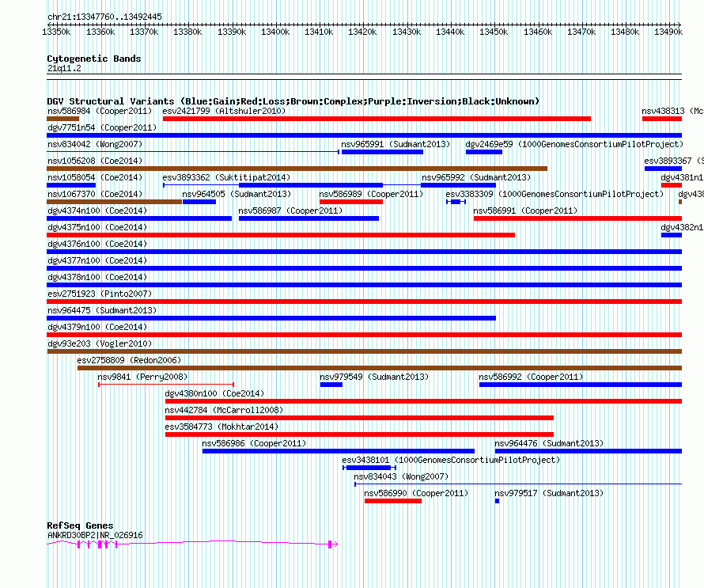Screen dimensions: 704x588
Task: Open the RefSeq Genes track heading
Action: coord(80,525)
